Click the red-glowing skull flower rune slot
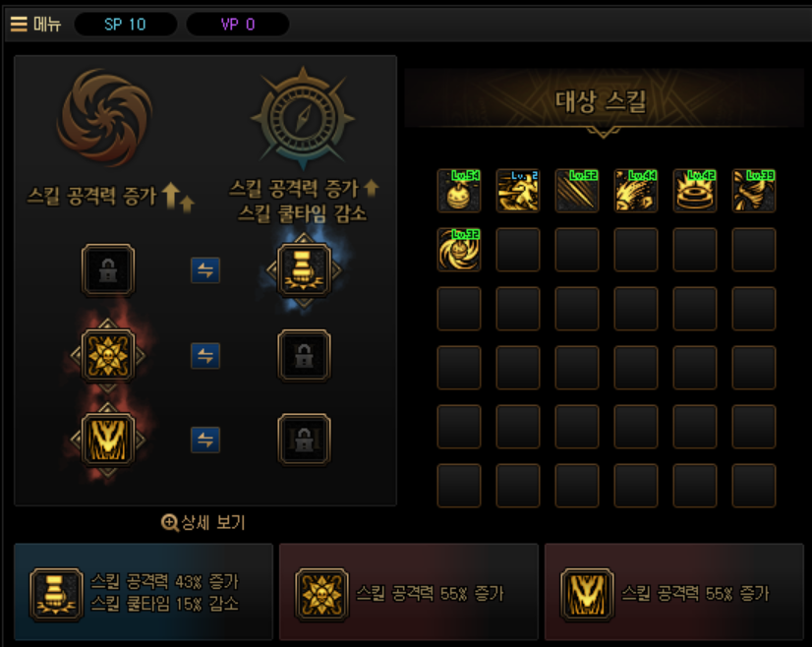 (108, 355)
